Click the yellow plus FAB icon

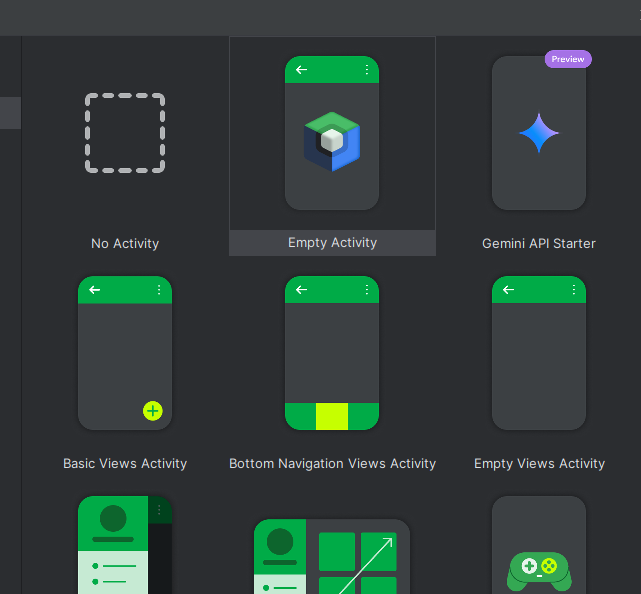152,410
